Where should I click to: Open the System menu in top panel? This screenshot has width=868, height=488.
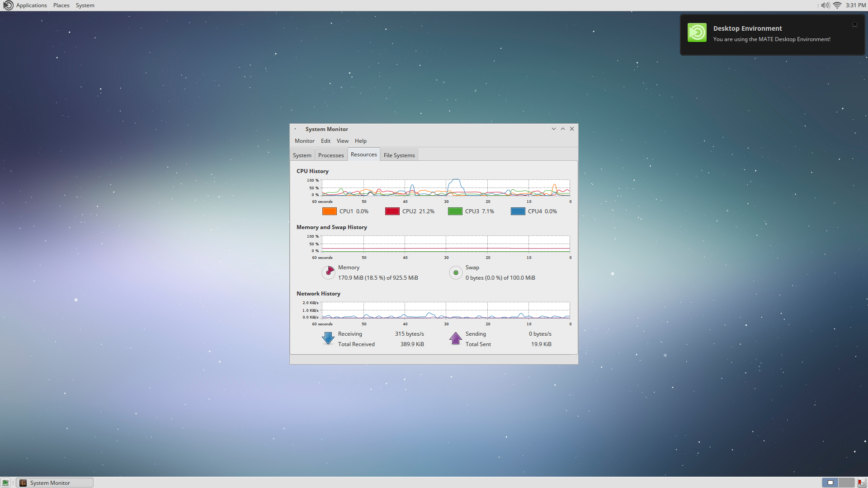[85, 5]
